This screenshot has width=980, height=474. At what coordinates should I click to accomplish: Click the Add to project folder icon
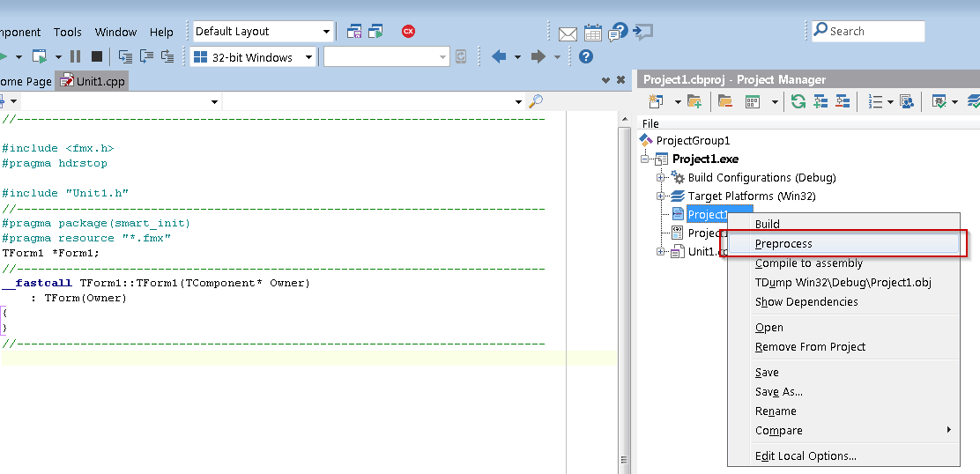pos(694,101)
